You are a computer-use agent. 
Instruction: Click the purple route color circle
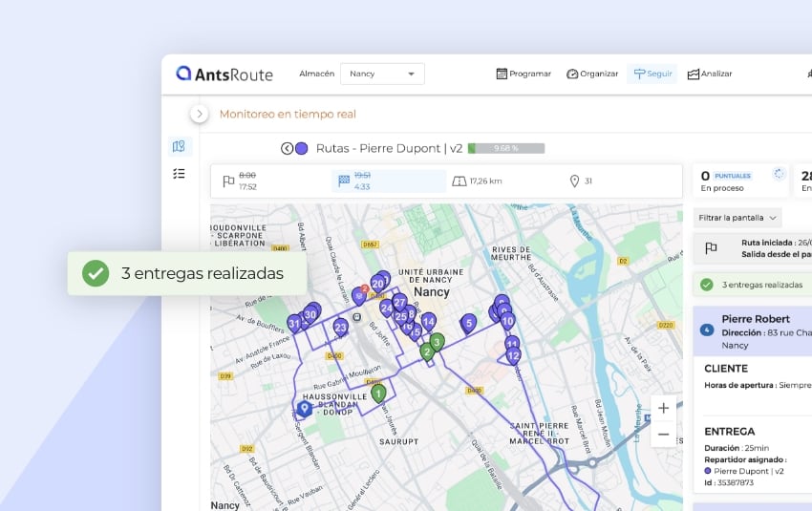302,148
